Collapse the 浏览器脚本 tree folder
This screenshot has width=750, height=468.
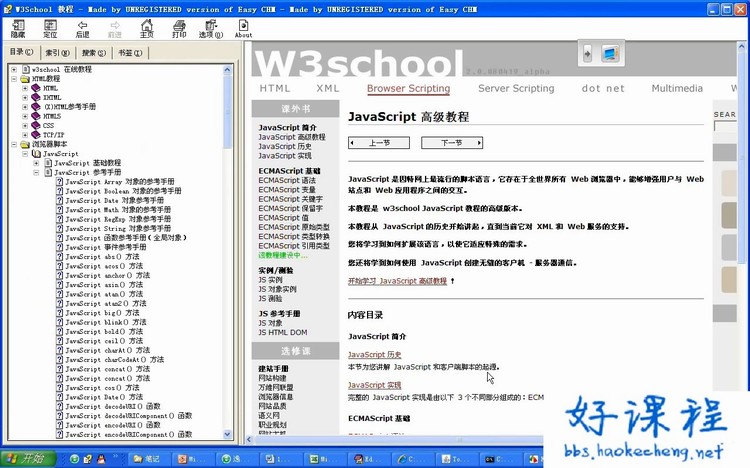point(14,144)
